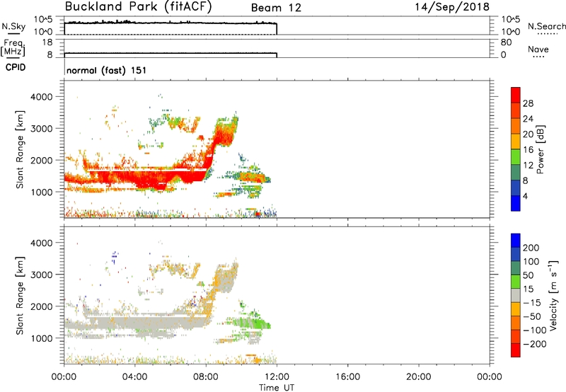Click the N.Sky legend label
This screenshot has height=392, width=566.
pyautogui.click(x=13, y=26)
